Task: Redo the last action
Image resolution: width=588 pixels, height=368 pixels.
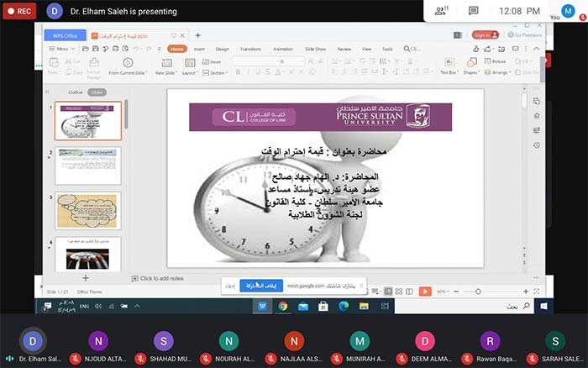Action: 149,49
